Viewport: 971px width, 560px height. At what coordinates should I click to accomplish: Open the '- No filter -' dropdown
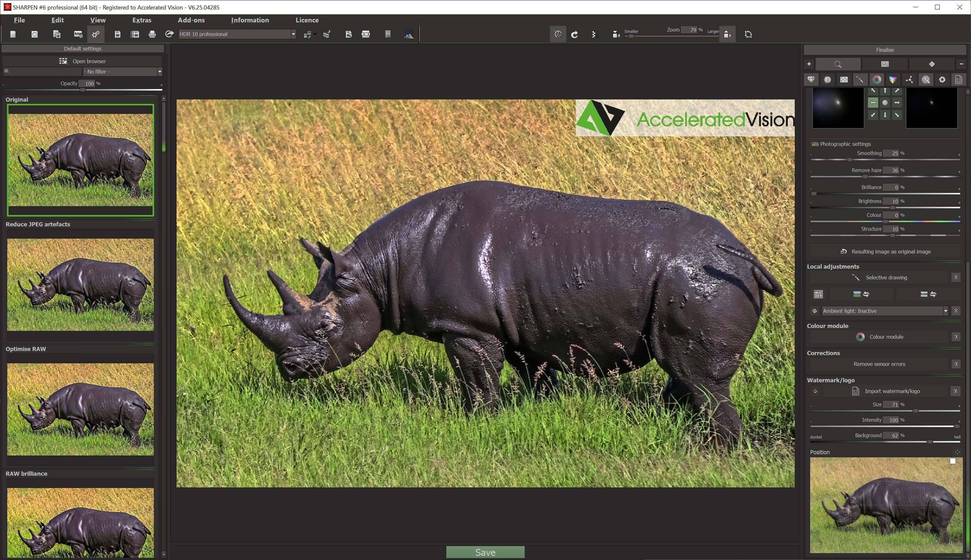point(159,71)
